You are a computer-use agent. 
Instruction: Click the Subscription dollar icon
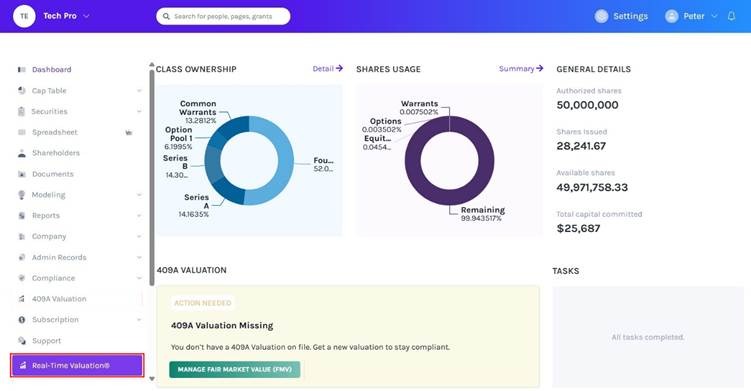pyautogui.click(x=22, y=320)
